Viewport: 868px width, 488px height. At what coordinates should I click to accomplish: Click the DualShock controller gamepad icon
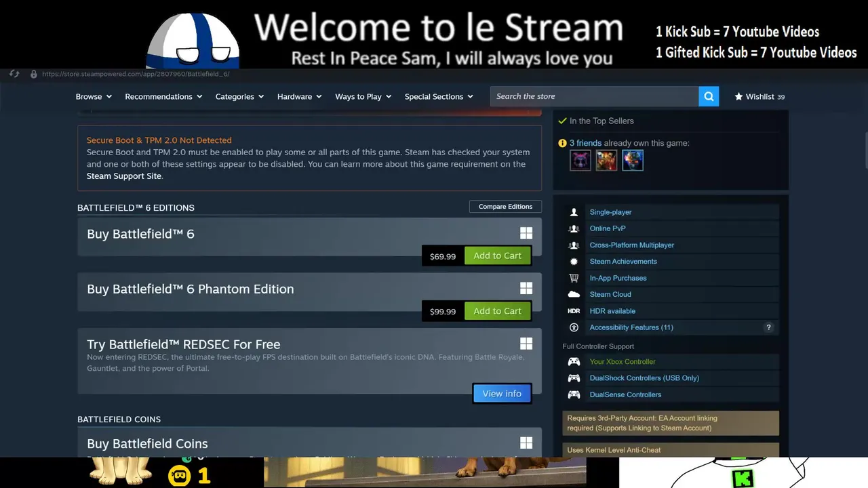pyautogui.click(x=574, y=378)
